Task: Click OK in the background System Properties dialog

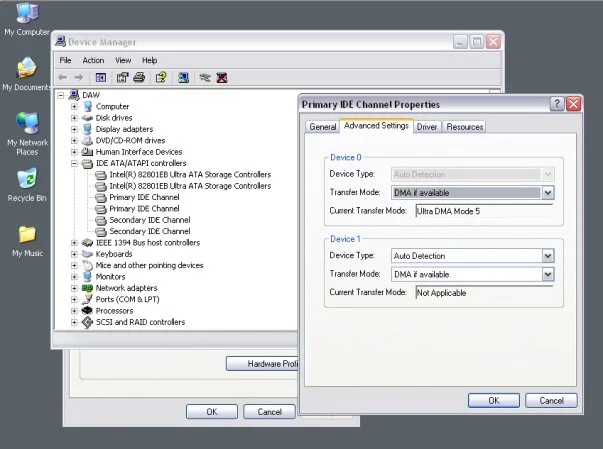Action: click(212, 412)
